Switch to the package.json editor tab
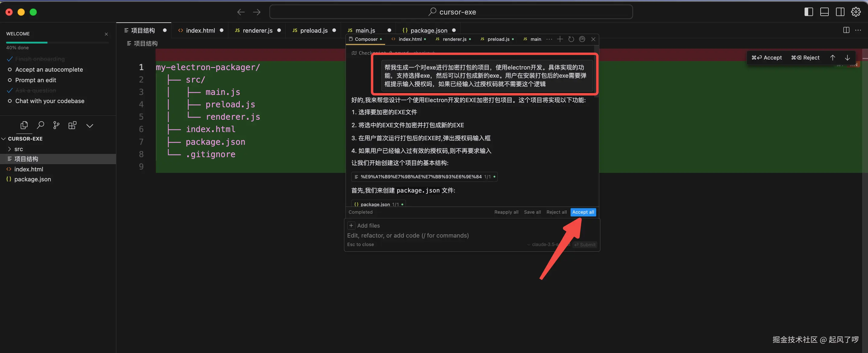 429,30
